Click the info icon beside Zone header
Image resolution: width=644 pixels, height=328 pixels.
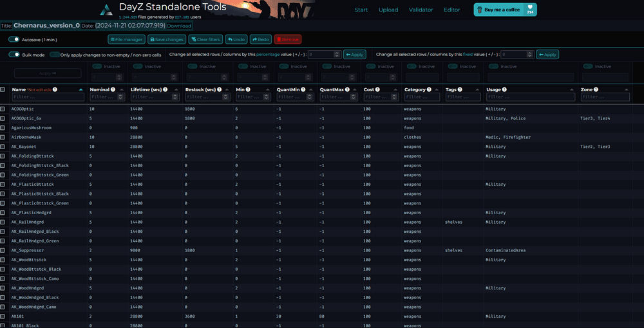click(x=596, y=89)
